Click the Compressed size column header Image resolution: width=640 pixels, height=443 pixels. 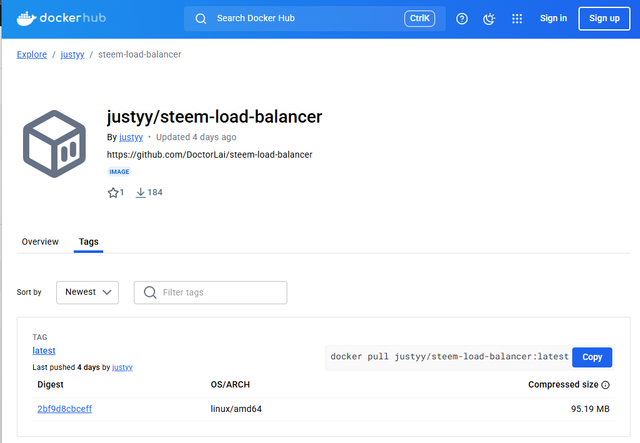[x=563, y=385]
